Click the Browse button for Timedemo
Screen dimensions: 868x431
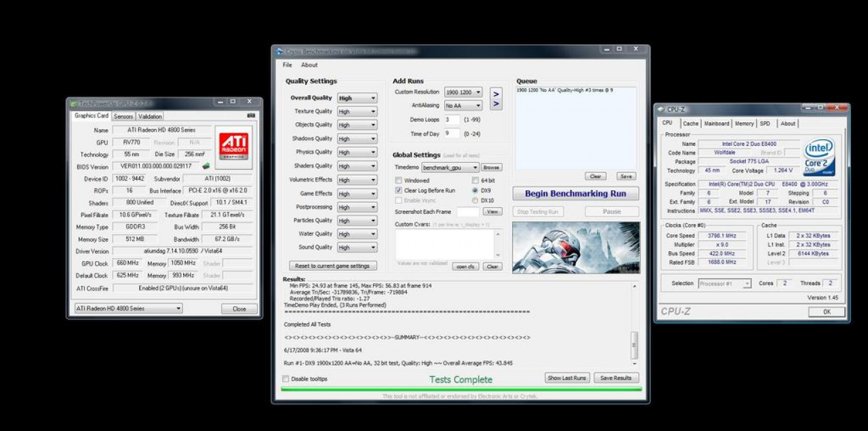[x=492, y=167]
